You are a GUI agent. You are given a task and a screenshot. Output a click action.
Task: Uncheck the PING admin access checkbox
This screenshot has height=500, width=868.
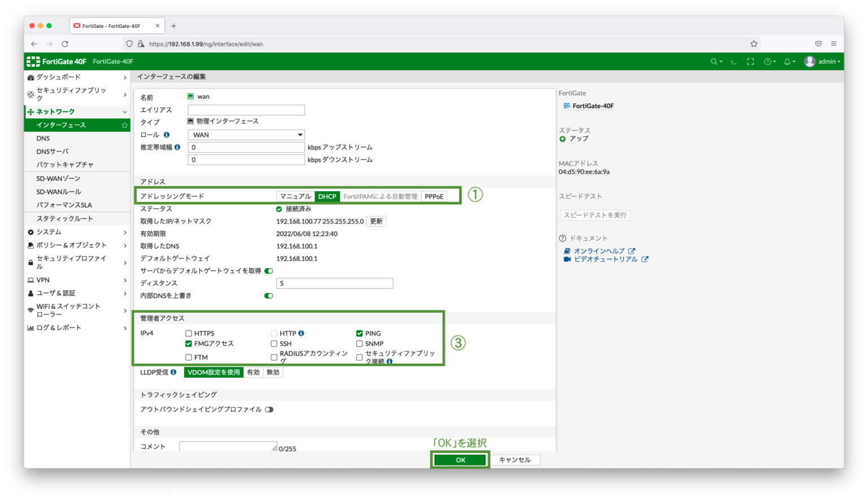[x=359, y=333]
